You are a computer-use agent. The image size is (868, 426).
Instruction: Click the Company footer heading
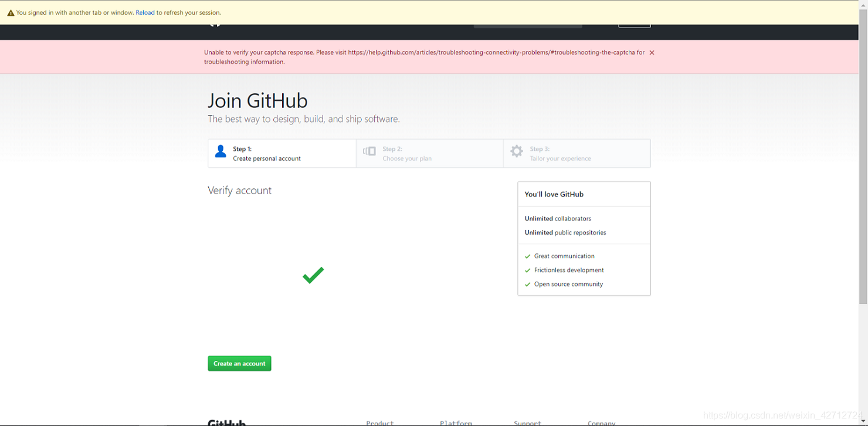click(602, 422)
